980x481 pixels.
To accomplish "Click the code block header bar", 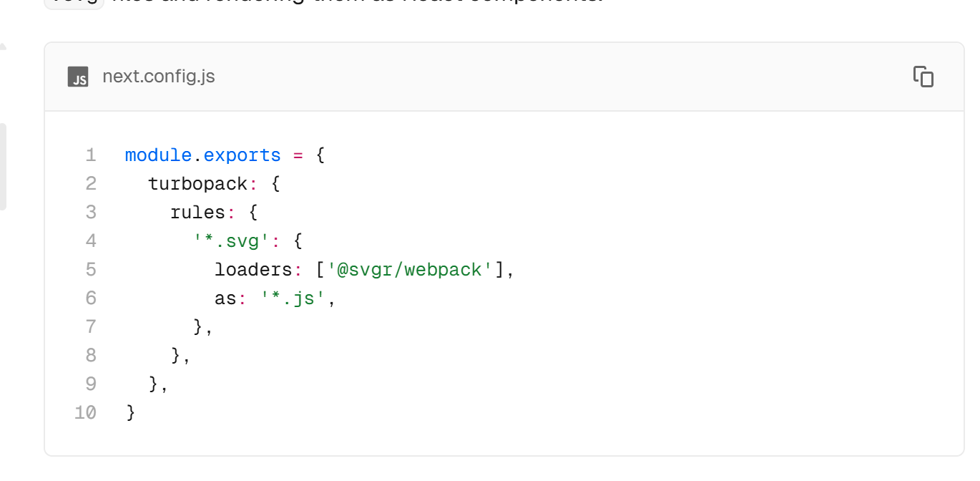I will [x=501, y=77].
